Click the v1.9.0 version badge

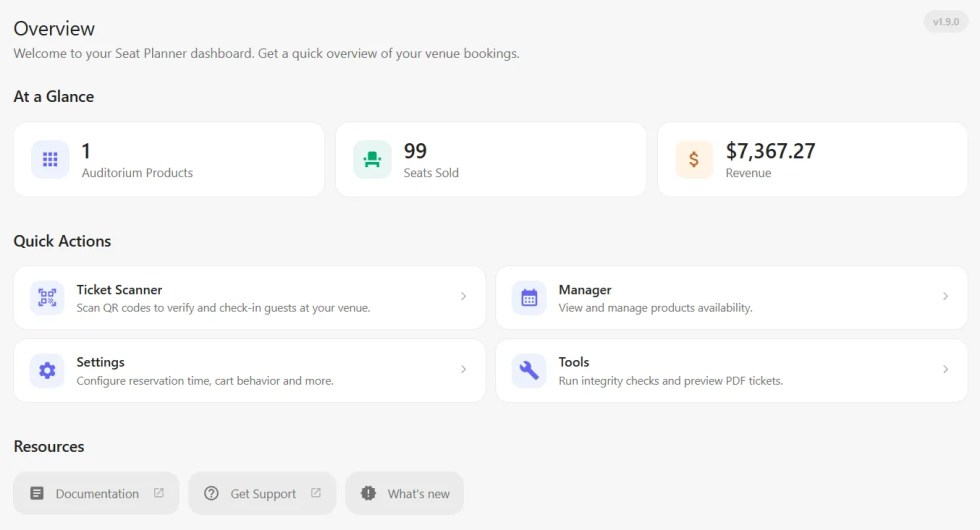point(946,22)
